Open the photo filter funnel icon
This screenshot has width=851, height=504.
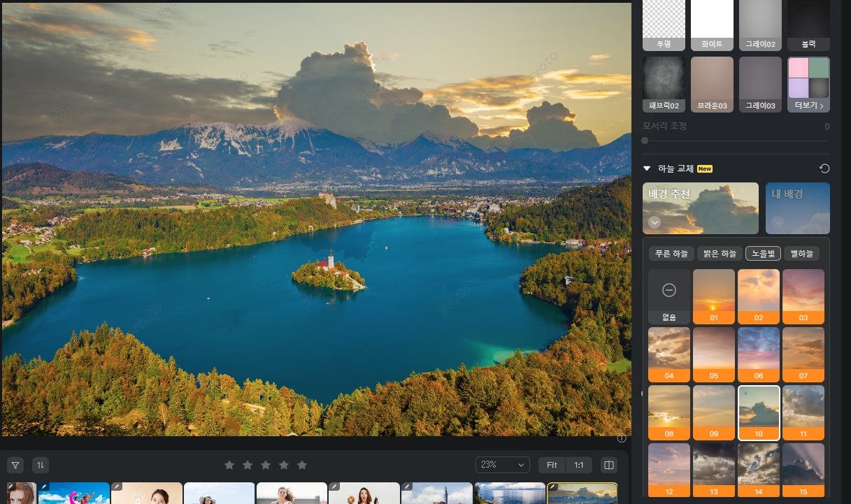click(x=17, y=465)
